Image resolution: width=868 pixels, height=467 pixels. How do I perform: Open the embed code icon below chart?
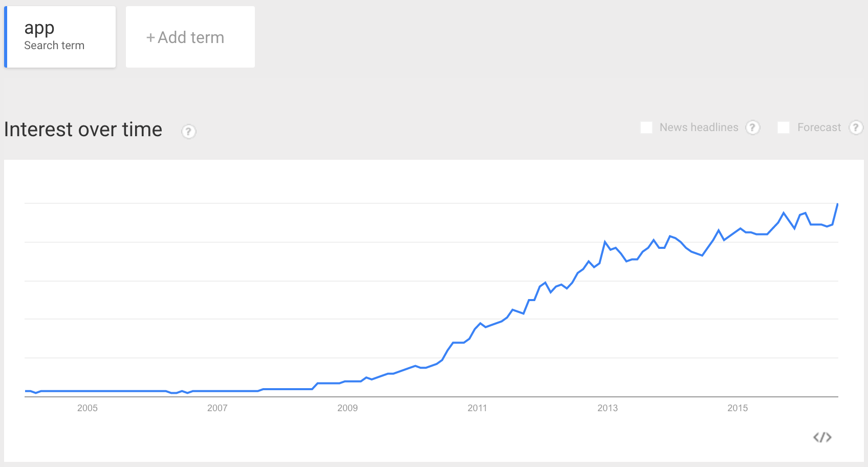822,437
